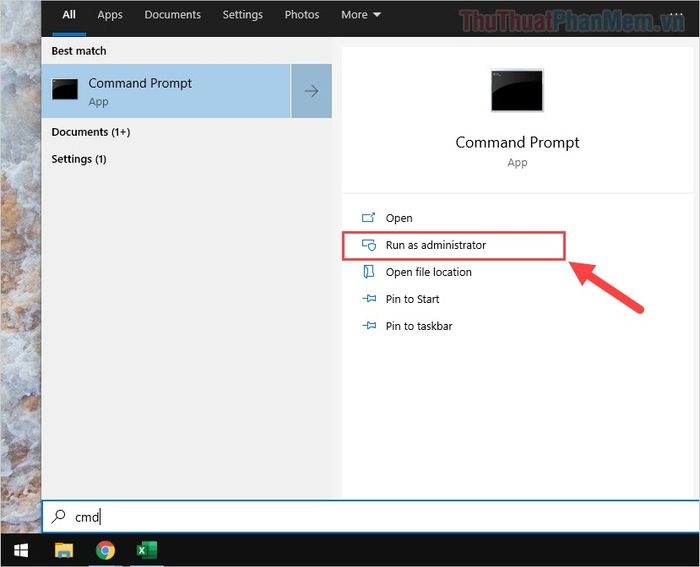Open the three-dot options menu
700x567 pixels.
pyautogui.click(x=676, y=15)
